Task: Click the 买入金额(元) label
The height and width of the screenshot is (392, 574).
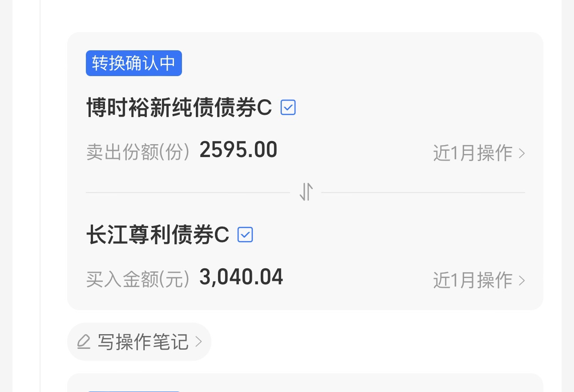Action: tap(138, 280)
